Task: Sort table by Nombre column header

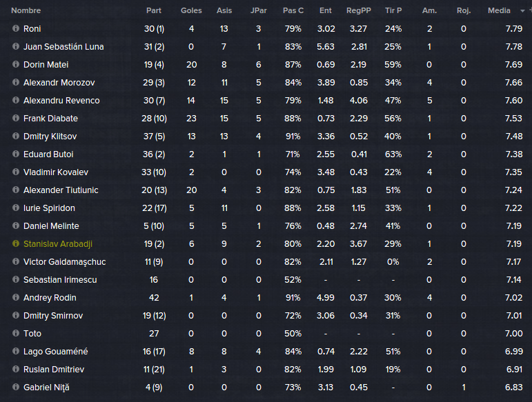Action: pos(26,10)
